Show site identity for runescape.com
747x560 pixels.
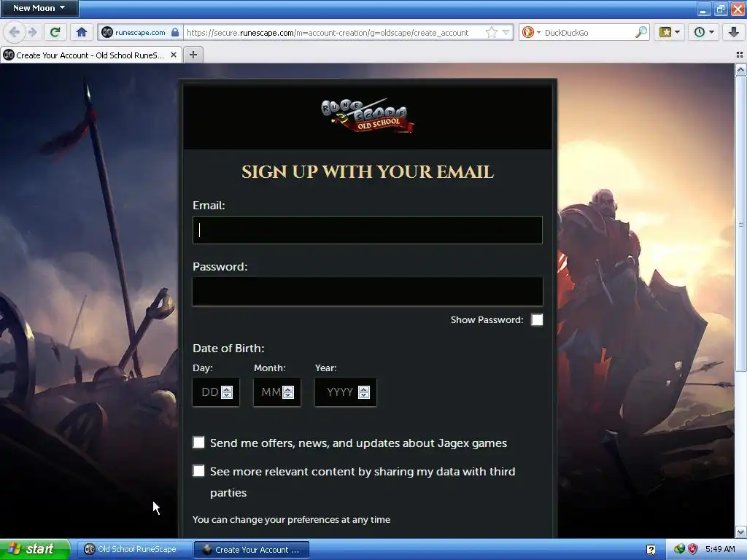point(140,32)
